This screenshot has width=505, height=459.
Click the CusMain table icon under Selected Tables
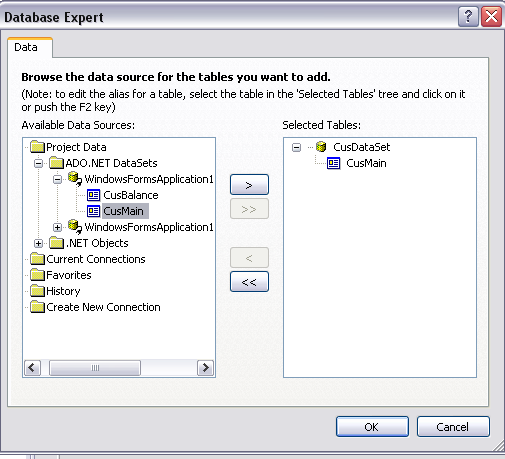click(x=334, y=163)
